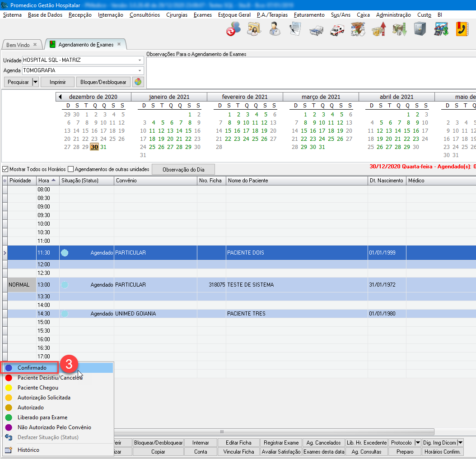Viewport: 476px width, 459px height.
Task: Open the Pesquisar button dropdown arrow
Action: pos(35,82)
